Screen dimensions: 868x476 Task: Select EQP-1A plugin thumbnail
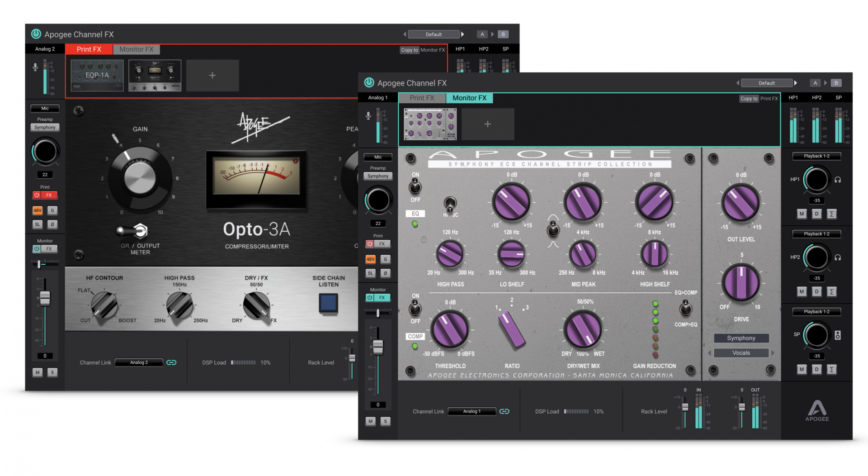(97, 76)
